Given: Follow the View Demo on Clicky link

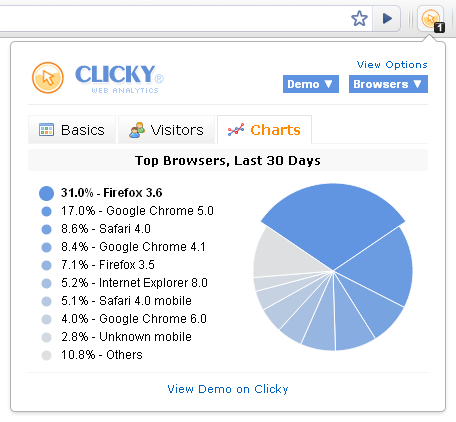Looking at the screenshot, I should (x=228, y=389).
